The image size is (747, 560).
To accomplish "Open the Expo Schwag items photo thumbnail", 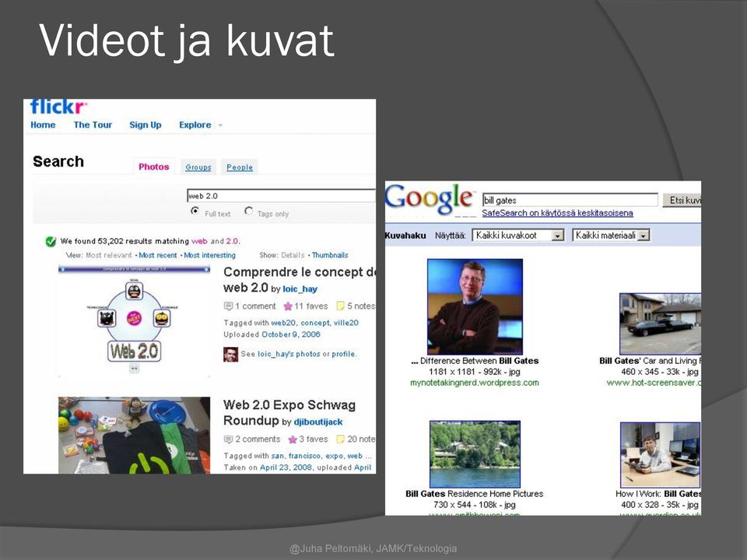I will pos(135,436).
